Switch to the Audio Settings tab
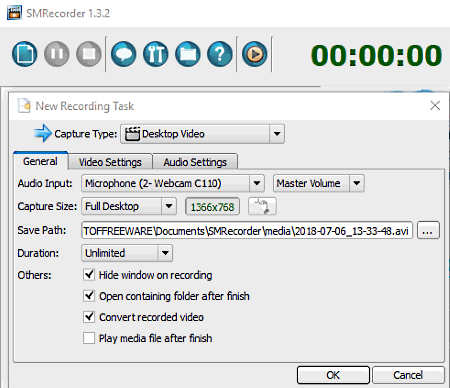The image size is (450, 388). tap(195, 162)
